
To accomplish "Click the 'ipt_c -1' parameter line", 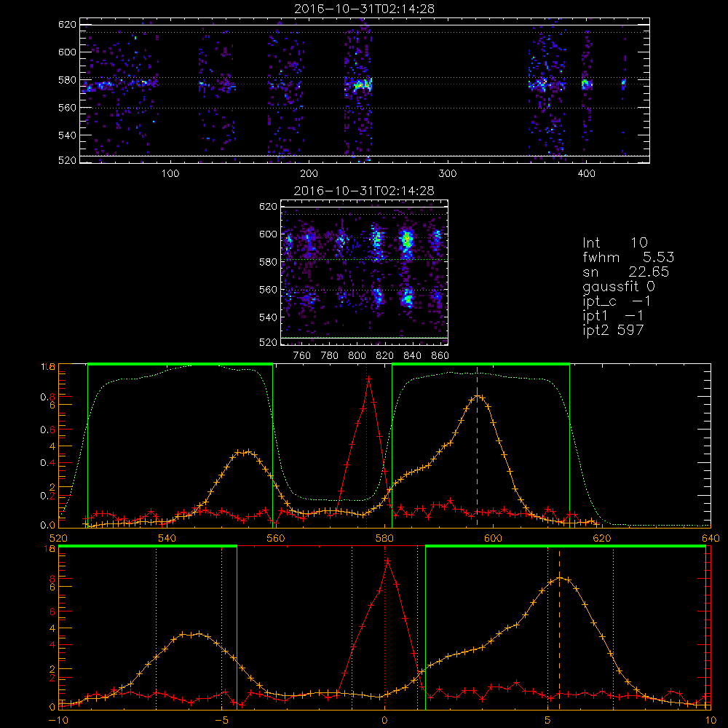I will (x=617, y=301).
